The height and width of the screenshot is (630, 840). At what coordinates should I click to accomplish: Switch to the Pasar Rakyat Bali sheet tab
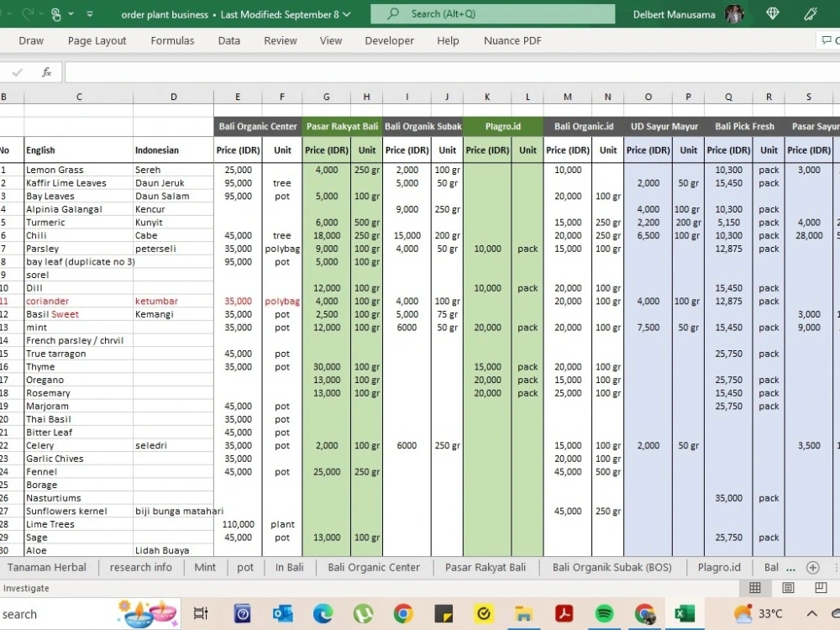486,567
